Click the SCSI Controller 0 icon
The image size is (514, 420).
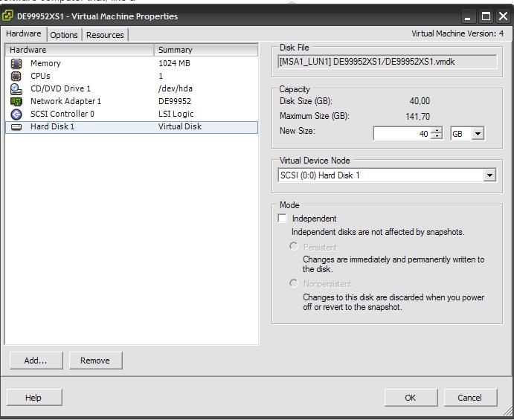point(16,114)
